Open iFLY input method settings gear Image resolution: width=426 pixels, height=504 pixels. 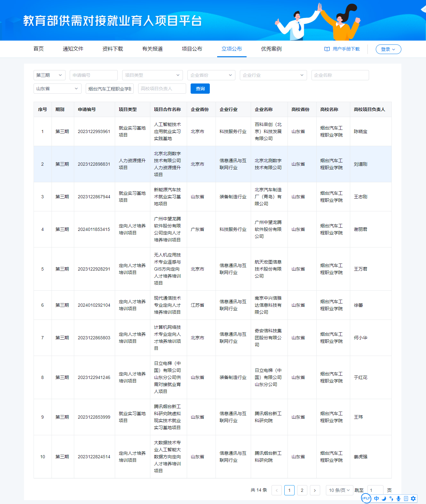(x=413, y=499)
